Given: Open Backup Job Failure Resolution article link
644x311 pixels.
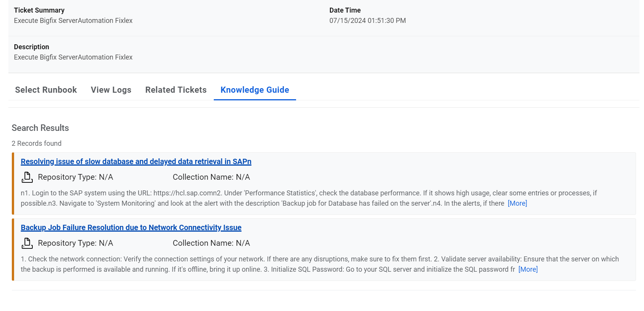Looking at the screenshot, I should click(x=131, y=227).
